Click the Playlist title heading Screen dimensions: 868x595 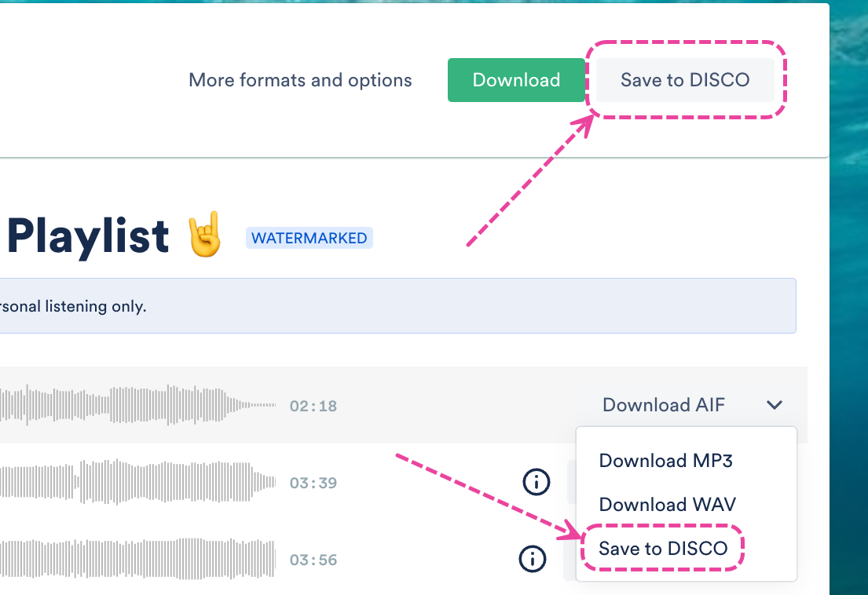pos(88,236)
